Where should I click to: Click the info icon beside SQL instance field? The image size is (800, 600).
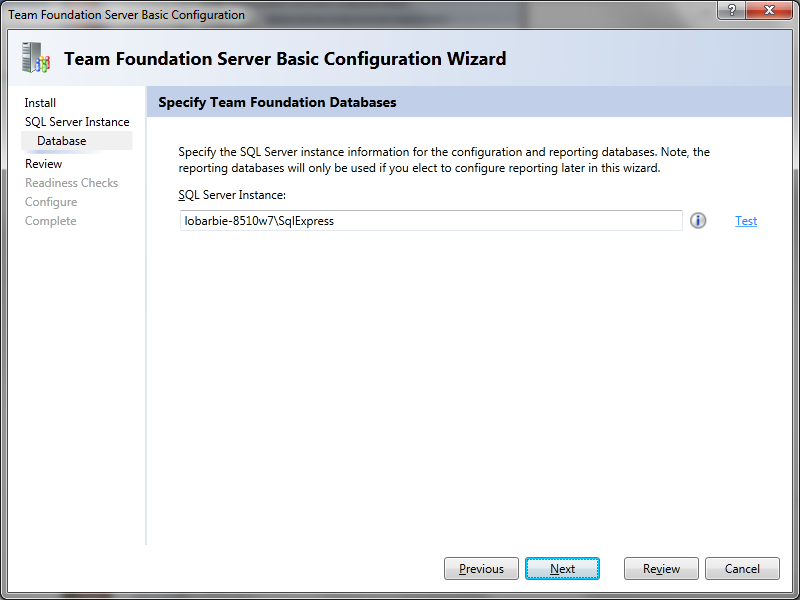[x=698, y=220]
